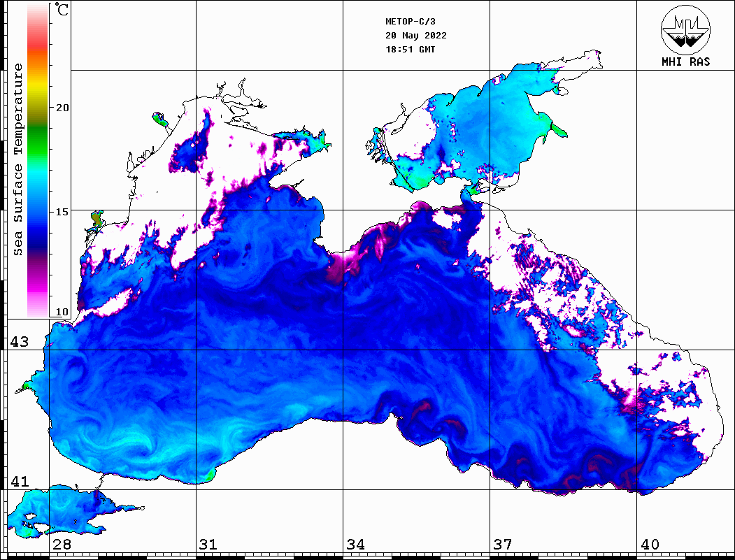Click the 'METOP-C/3' satellite label
Screen dimensions: 735x560
click(410, 21)
